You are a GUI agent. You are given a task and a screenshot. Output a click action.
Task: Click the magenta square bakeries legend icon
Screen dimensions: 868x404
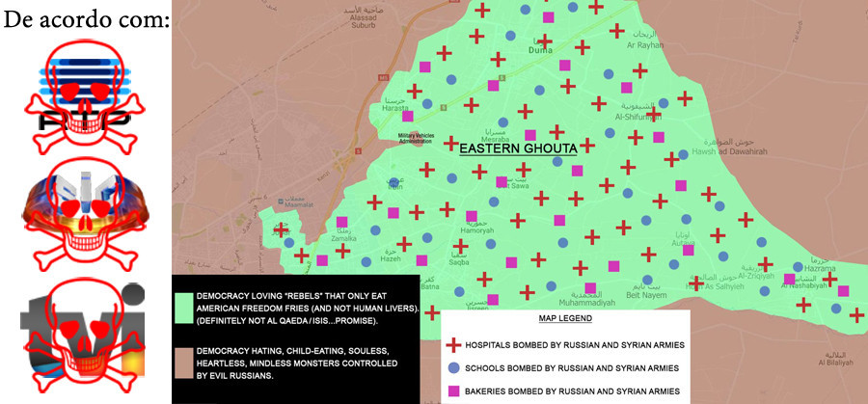click(x=454, y=391)
